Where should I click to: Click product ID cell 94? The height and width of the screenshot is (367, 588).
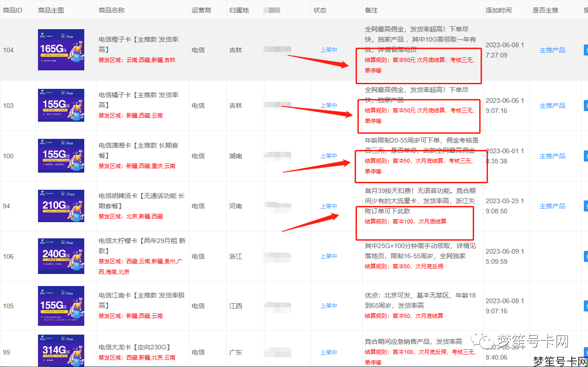point(6,206)
